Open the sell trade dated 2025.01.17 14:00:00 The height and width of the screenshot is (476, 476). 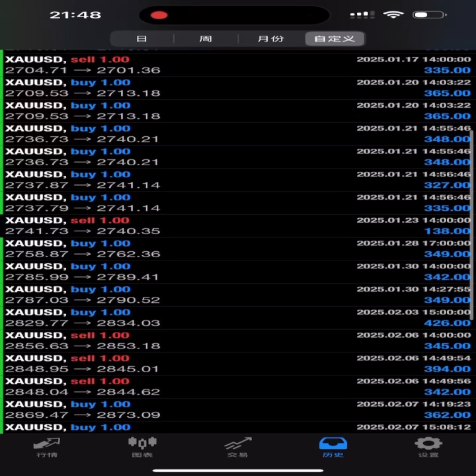coord(238,65)
